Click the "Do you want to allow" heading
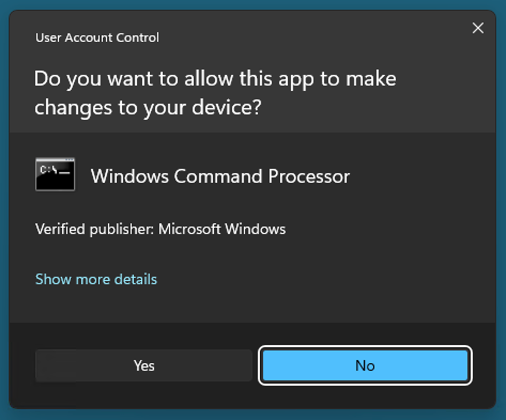This screenshot has width=506, height=420. [214, 79]
